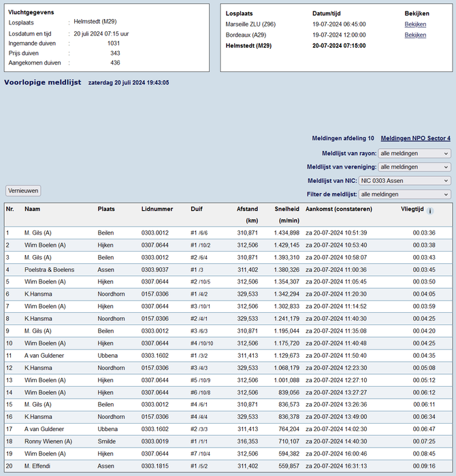Click the Plaats column header

[106, 209]
